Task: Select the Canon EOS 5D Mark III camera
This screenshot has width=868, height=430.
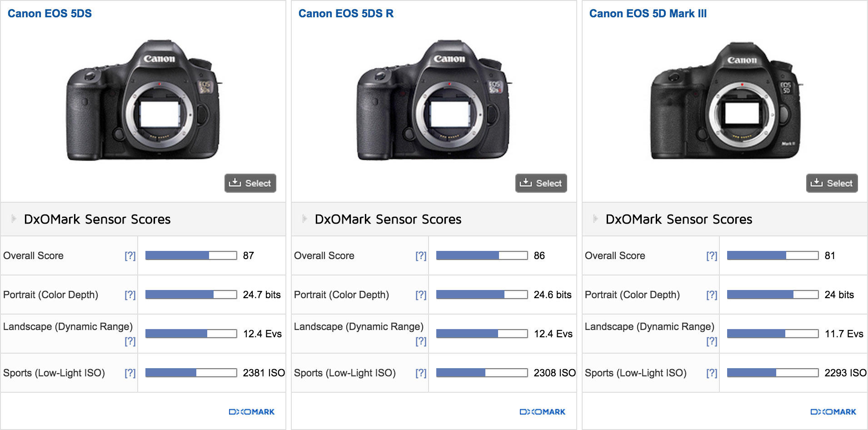Action: [x=832, y=183]
